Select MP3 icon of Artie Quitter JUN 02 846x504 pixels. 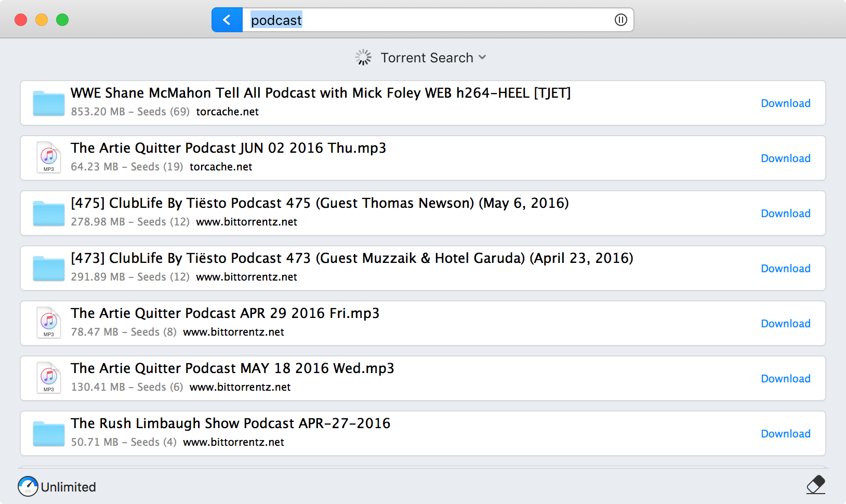pos(48,157)
